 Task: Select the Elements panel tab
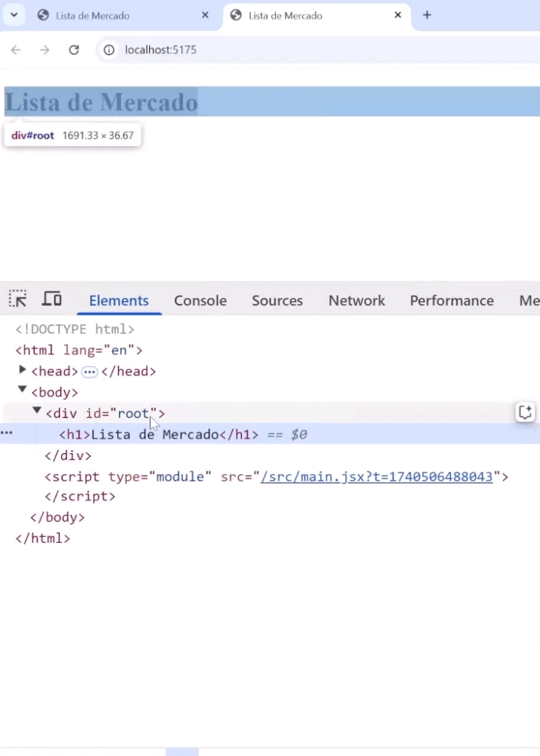click(x=119, y=300)
